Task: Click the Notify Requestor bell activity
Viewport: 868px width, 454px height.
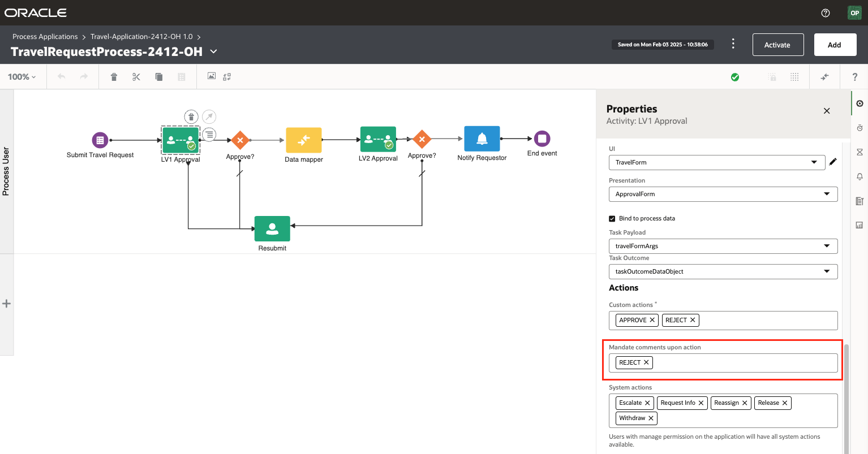Action: tap(482, 139)
